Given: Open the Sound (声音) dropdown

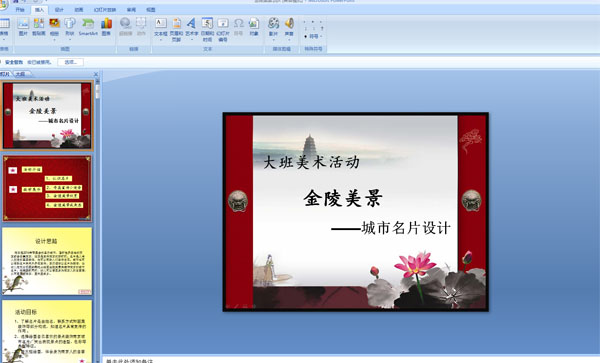Looking at the screenshot, I should (289, 29).
